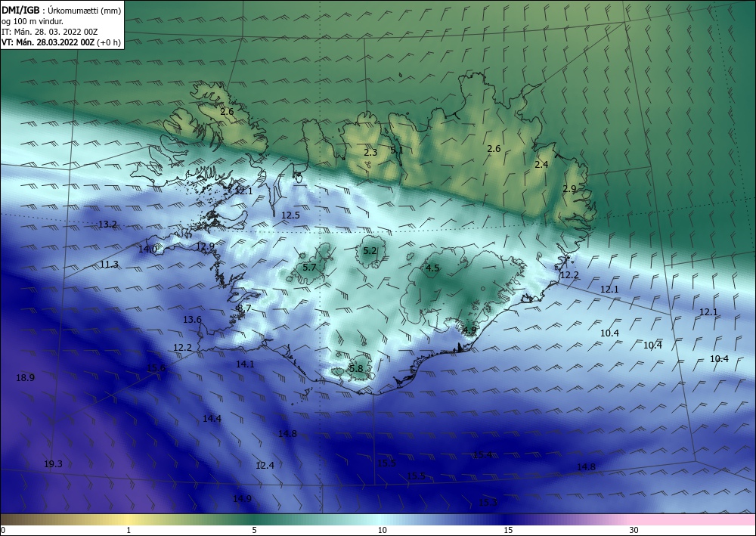
Task: Click the 14.1 value near the south coast
Action: coord(245,364)
